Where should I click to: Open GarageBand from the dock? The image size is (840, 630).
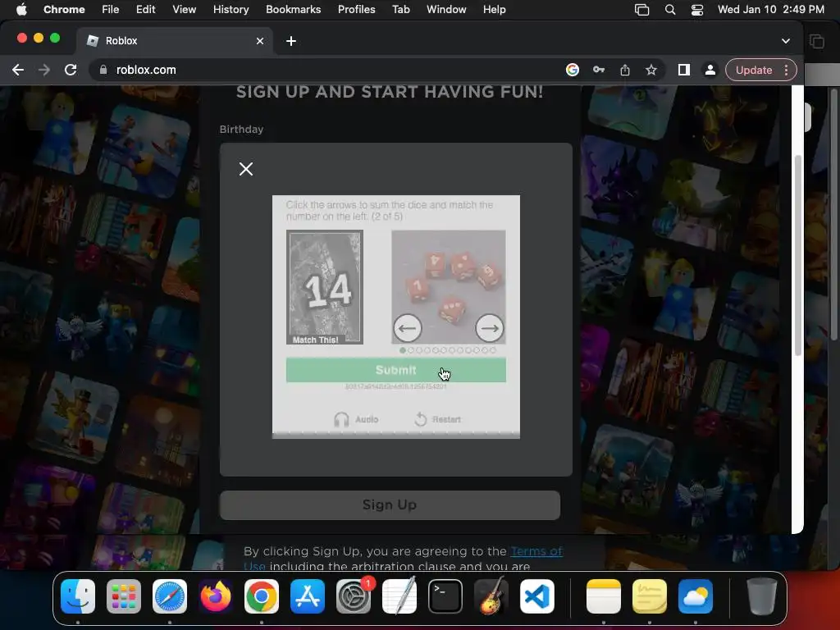tap(491, 596)
